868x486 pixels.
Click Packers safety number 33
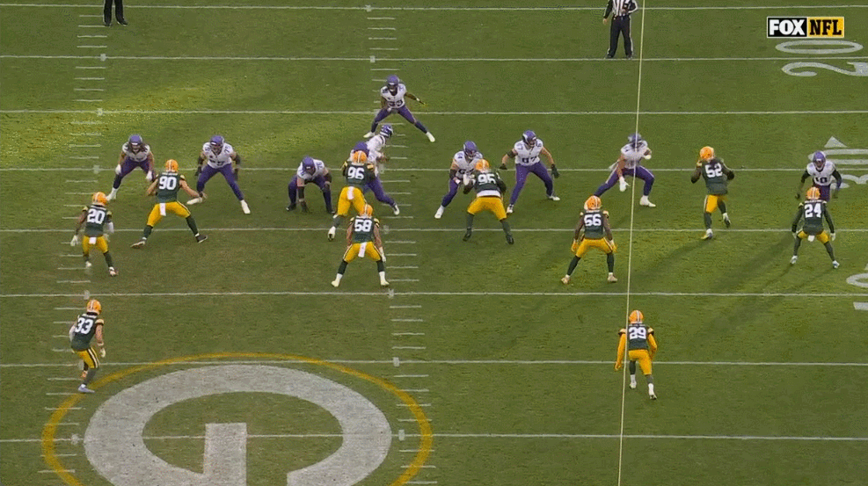click(88, 345)
